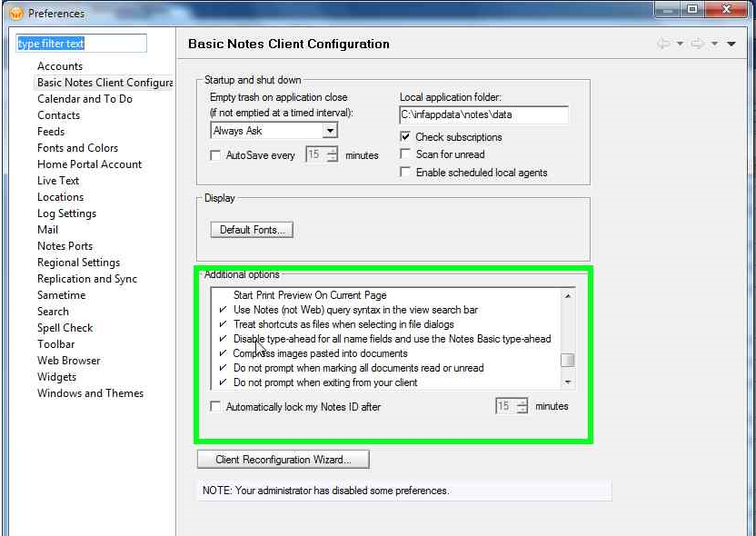Uncheck the Check subscriptions checkbox
This screenshot has width=756, height=536.
tap(405, 137)
